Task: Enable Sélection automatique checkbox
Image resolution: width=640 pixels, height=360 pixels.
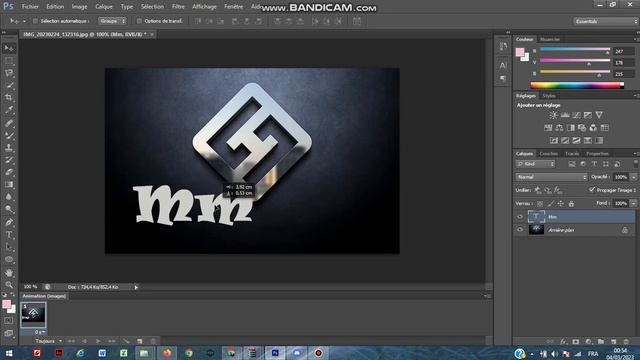Action: point(35,21)
